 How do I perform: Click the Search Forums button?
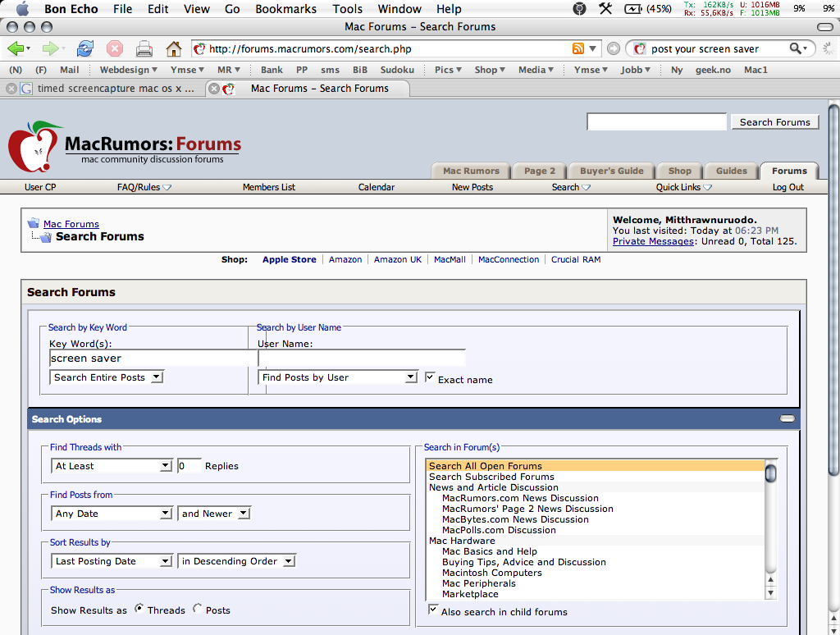click(x=774, y=122)
